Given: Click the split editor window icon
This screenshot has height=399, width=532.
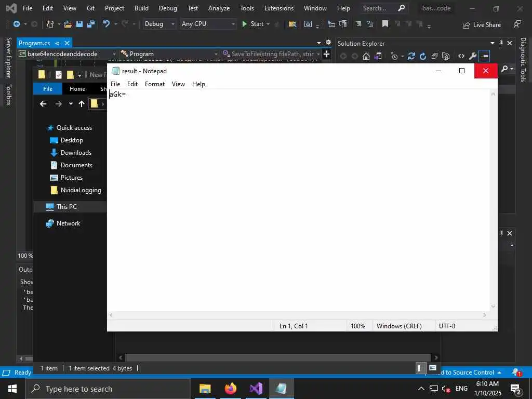Looking at the screenshot, I should point(326,54).
